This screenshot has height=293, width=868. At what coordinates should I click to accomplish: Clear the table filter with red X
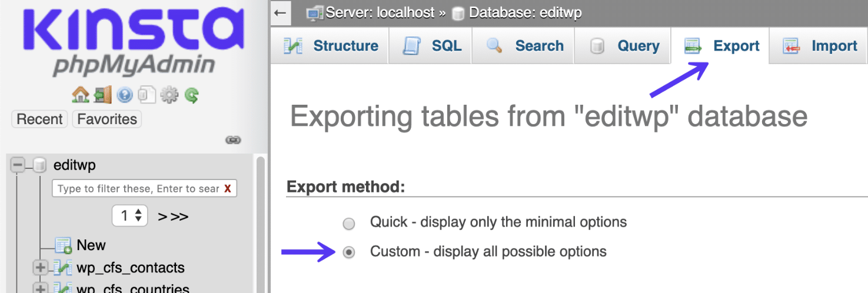tap(227, 189)
